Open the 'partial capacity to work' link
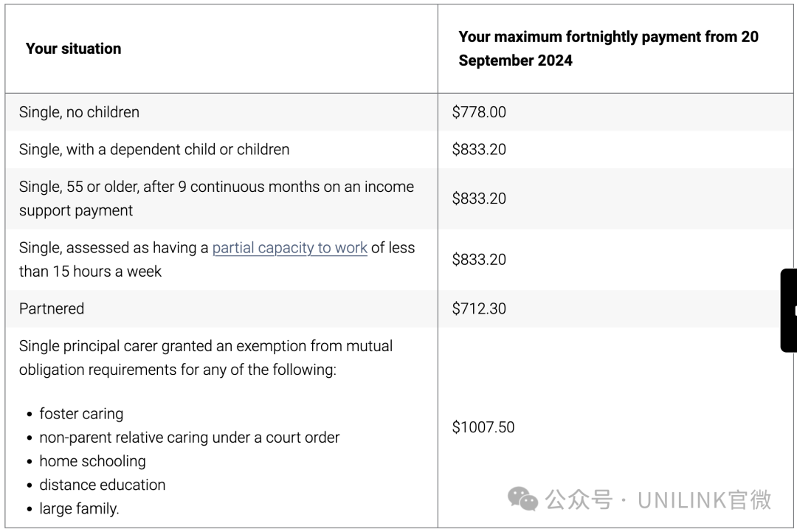The image size is (797, 532). pos(289,248)
